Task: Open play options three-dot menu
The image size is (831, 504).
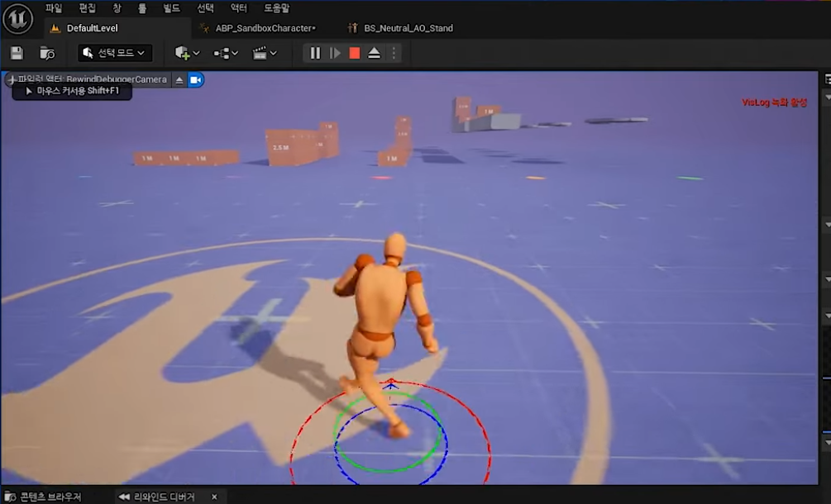Action: (394, 53)
